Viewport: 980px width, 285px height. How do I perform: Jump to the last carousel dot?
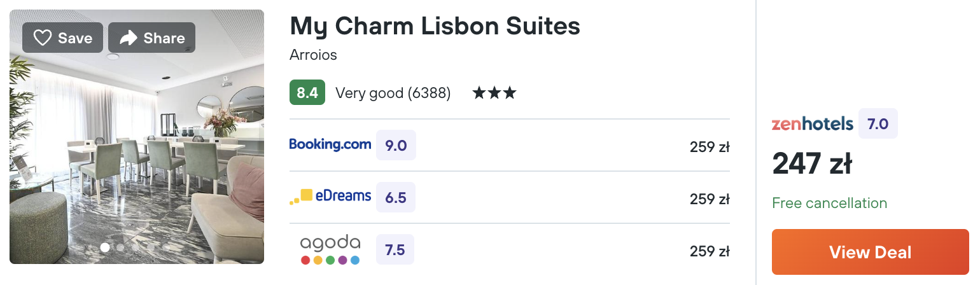coord(166,247)
